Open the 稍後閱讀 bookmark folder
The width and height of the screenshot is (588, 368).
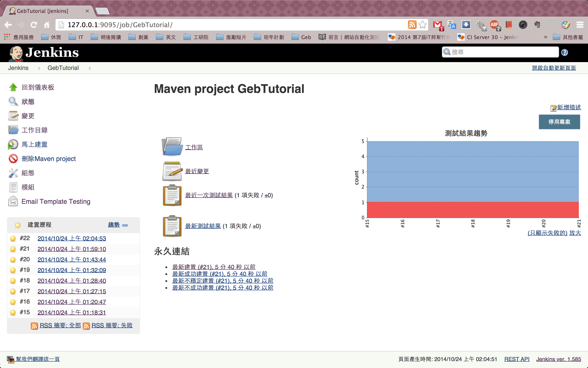point(106,37)
